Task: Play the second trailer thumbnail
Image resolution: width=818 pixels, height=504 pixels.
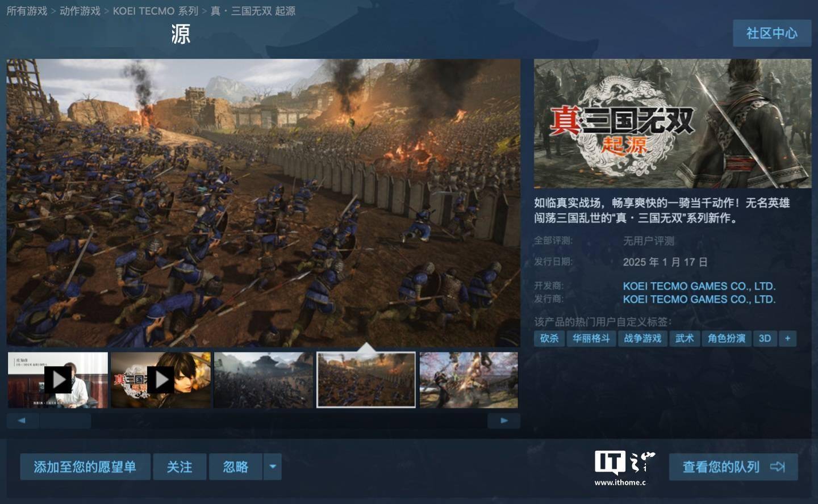Action: pos(161,380)
